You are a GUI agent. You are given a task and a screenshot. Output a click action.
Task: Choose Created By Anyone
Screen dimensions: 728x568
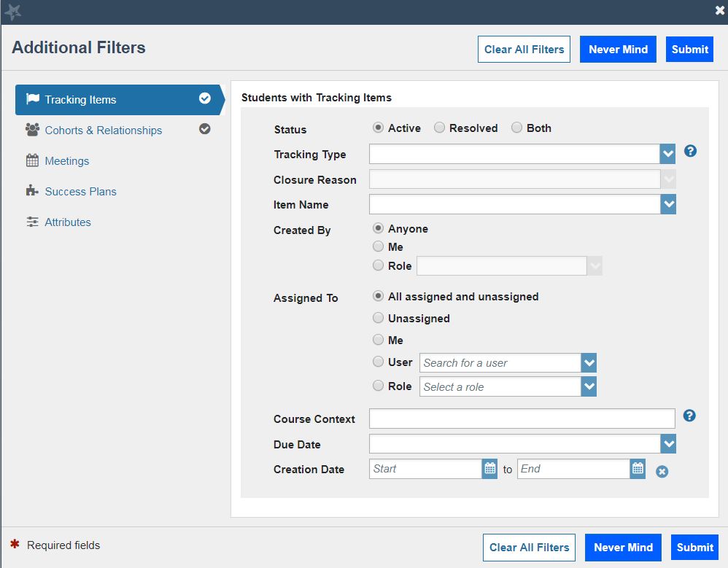coord(378,227)
